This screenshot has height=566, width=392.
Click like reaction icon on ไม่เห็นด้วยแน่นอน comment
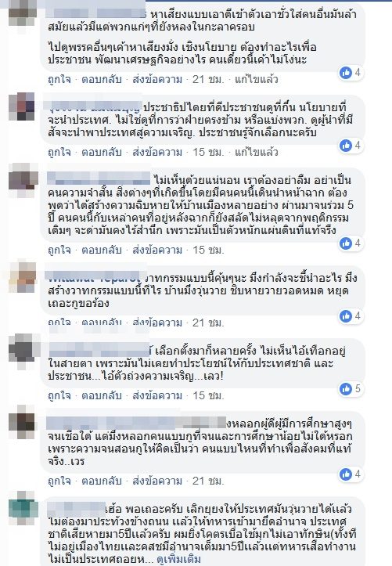pyautogui.click(x=346, y=243)
